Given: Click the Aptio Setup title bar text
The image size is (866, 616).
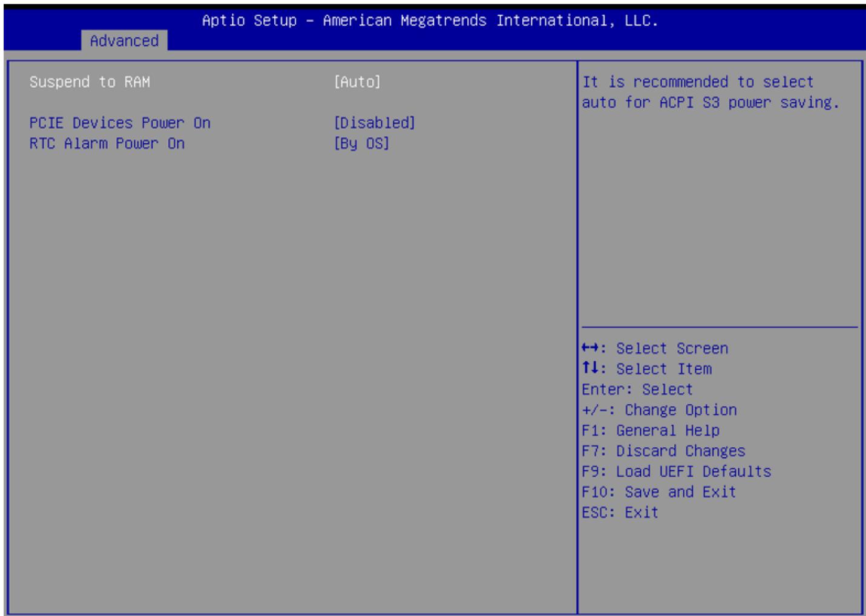Looking at the screenshot, I should click(430, 21).
